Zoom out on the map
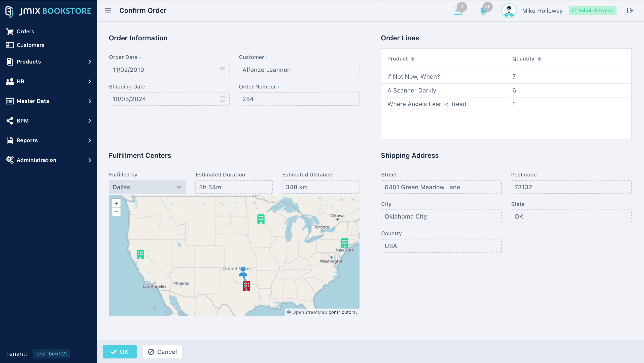 click(116, 212)
